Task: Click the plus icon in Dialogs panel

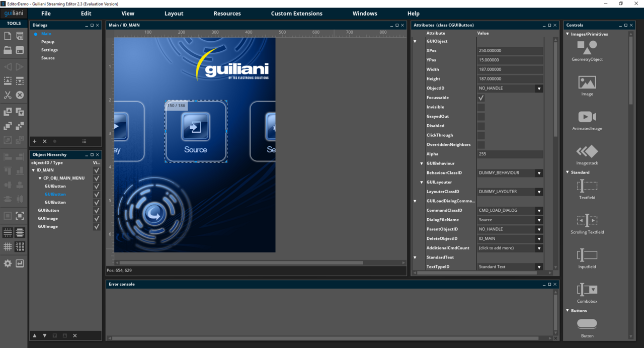Action: click(x=35, y=141)
